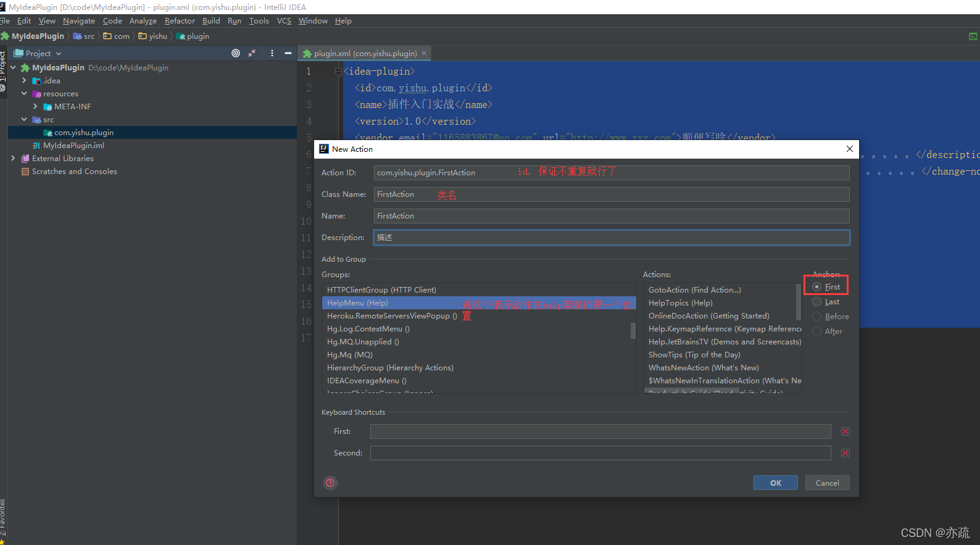Focus the Name field
Viewport: 980px width, 545px height.
(x=612, y=216)
